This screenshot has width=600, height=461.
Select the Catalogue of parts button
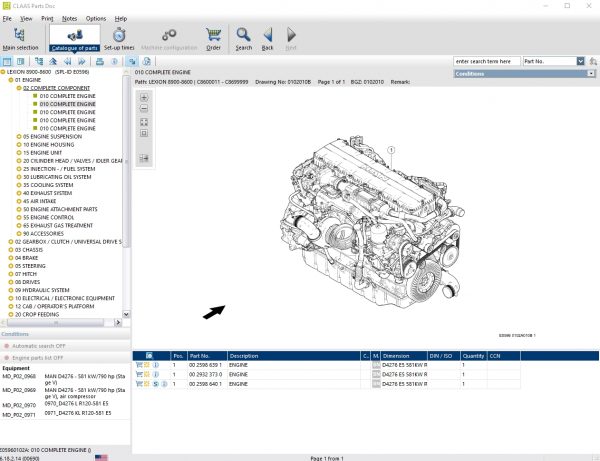76,38
